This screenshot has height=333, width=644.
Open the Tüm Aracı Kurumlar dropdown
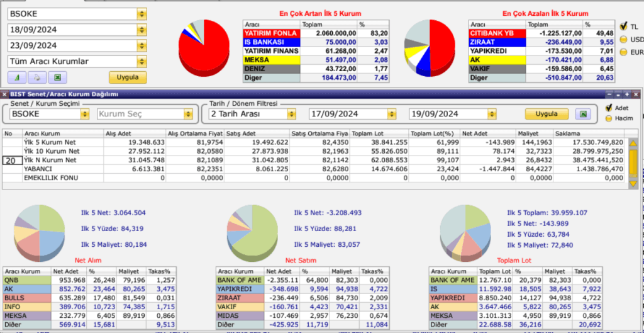click(x=142, y=62)
